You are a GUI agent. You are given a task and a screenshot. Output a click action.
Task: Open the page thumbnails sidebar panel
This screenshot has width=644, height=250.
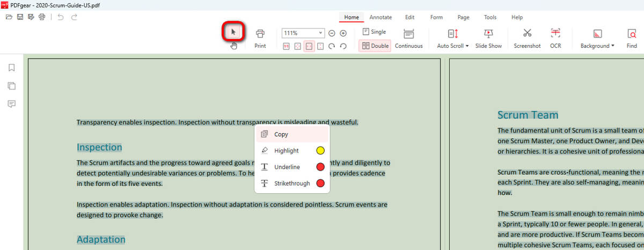click(x=11, y=86)
